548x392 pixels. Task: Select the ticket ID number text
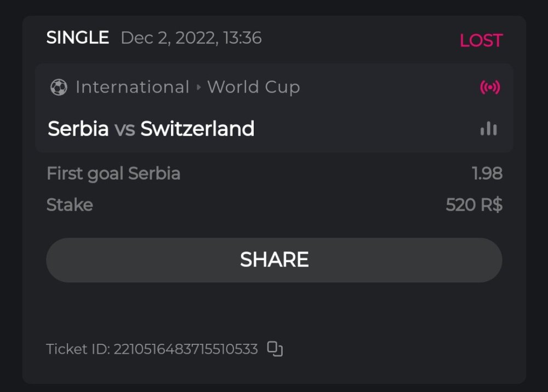[186, 349]
